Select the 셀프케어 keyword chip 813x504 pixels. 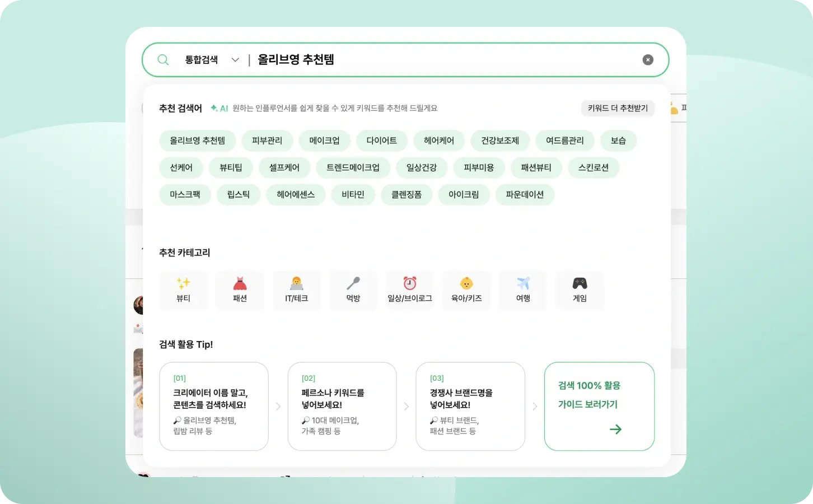point(284,167)
